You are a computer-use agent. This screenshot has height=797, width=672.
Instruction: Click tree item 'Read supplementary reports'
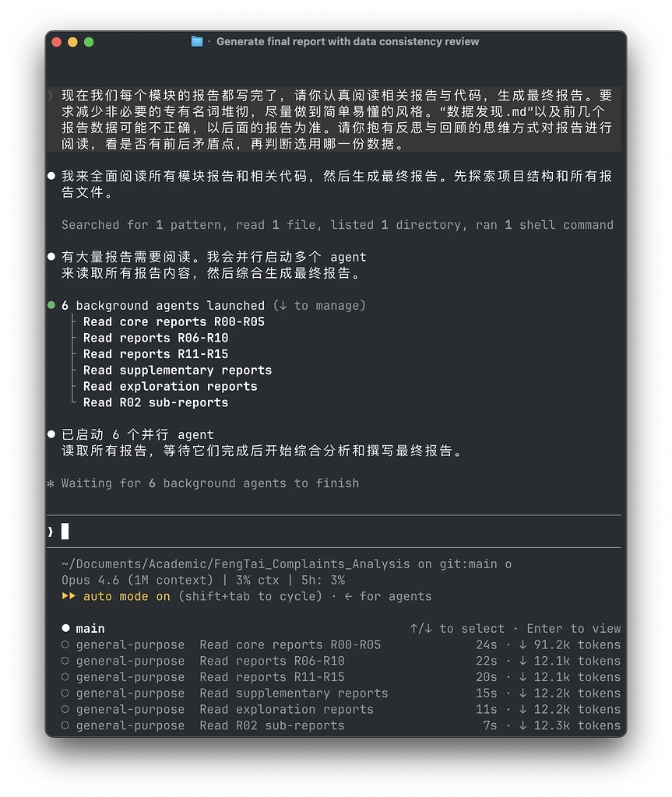[x=178, y=370]
